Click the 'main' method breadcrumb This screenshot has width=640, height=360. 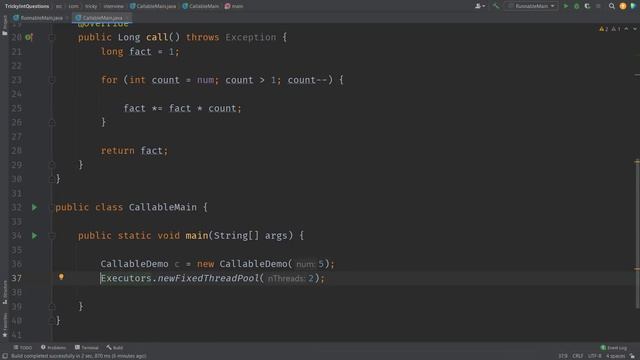tap(234, 6)
